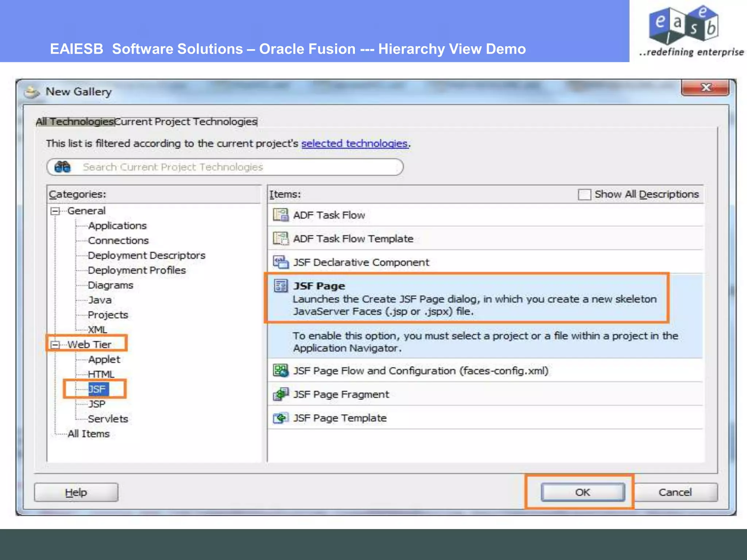The image size is (747, 560).
Task: Select Diagrams category
Action: pos(111,285)
